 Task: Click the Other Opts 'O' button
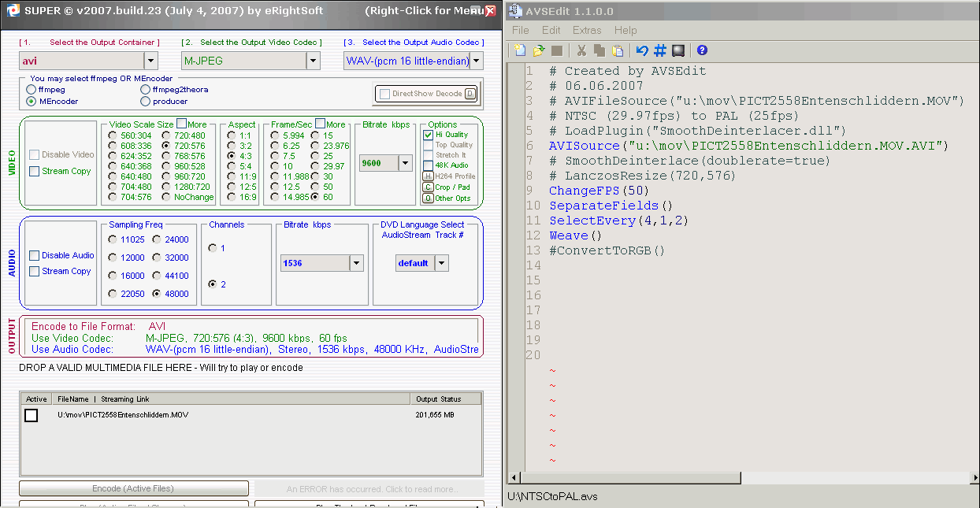coord(428,198)
